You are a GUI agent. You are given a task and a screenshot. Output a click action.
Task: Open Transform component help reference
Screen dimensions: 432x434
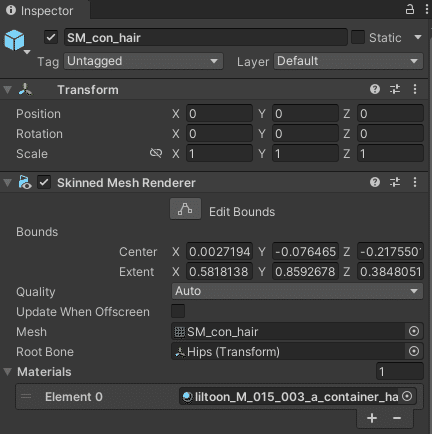click(x=375, y=89)
